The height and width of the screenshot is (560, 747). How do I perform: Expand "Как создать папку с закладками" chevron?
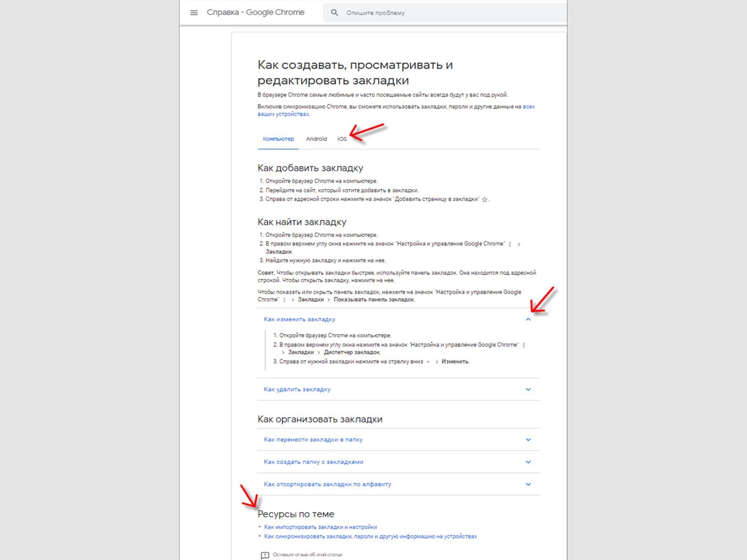click(528, 462)
